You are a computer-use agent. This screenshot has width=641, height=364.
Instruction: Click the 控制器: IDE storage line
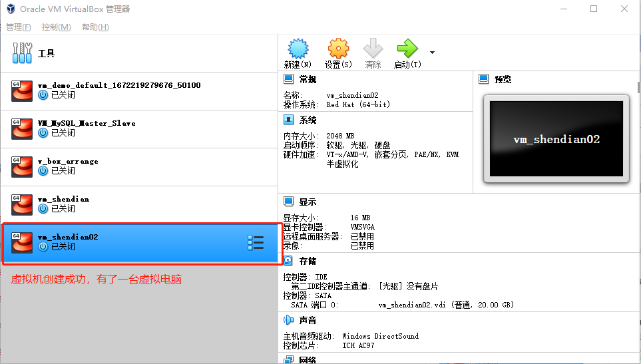point(305,277)
